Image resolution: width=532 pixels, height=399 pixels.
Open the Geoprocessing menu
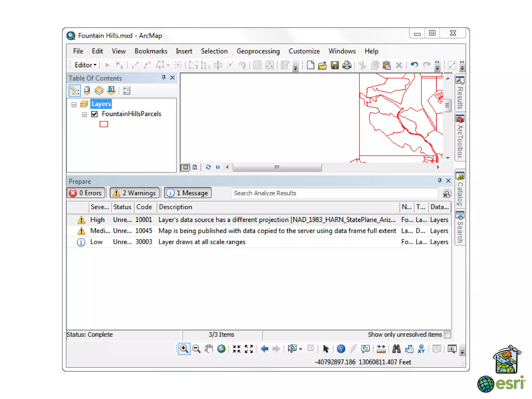pyautogui.click(x=258, y=51)
